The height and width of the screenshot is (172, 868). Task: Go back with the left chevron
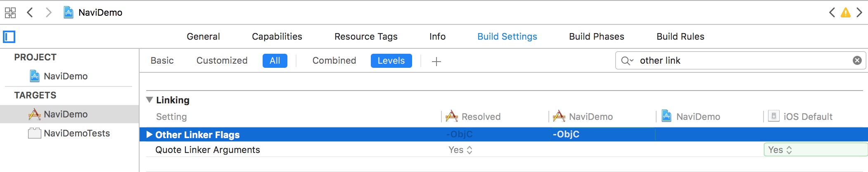pyautogui.click(x=30, y=12)
